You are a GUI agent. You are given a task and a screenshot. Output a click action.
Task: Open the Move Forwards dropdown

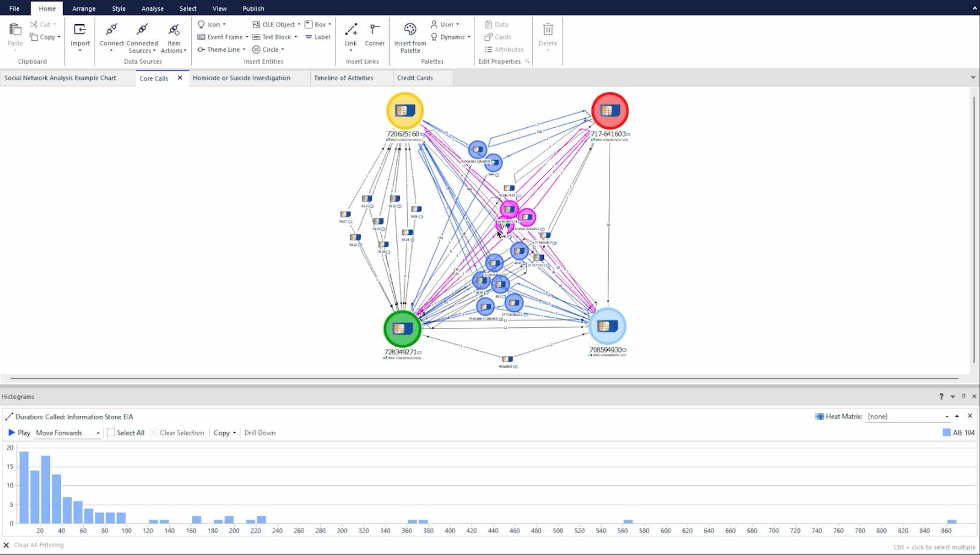click(x=98, y=432)
